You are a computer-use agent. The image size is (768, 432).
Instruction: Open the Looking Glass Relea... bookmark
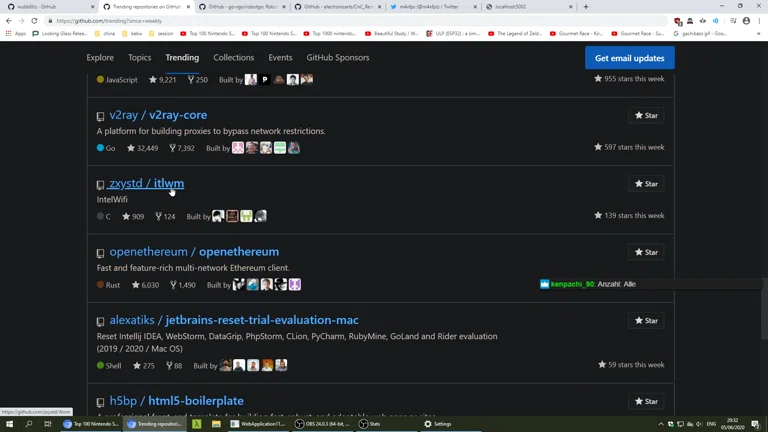[x=60, y=34]
